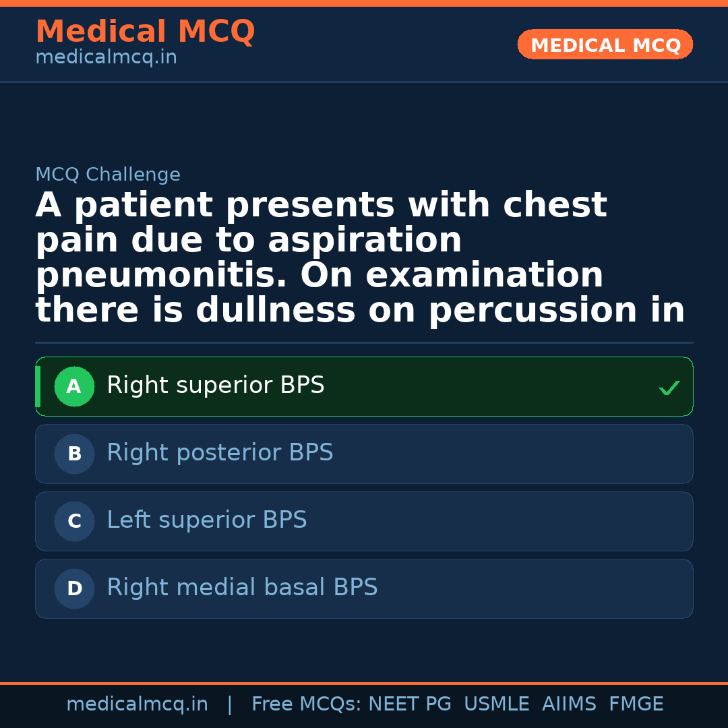Select AIIMS in the footer
Viewport: 728px width, 728px height.
(569, 704)
